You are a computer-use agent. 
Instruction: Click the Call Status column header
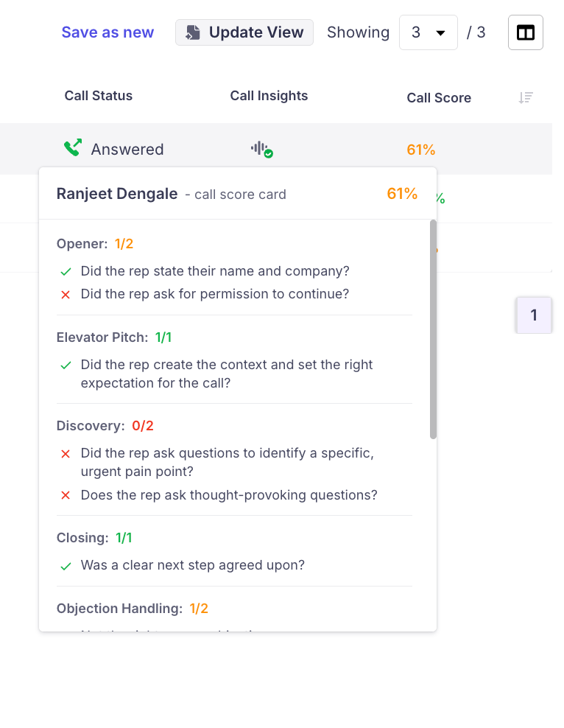tap(99, 96)
